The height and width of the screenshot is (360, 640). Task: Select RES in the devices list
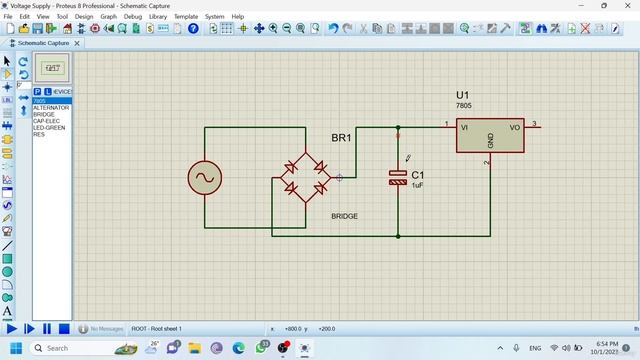pyautogui.click(x=52, y=134)
